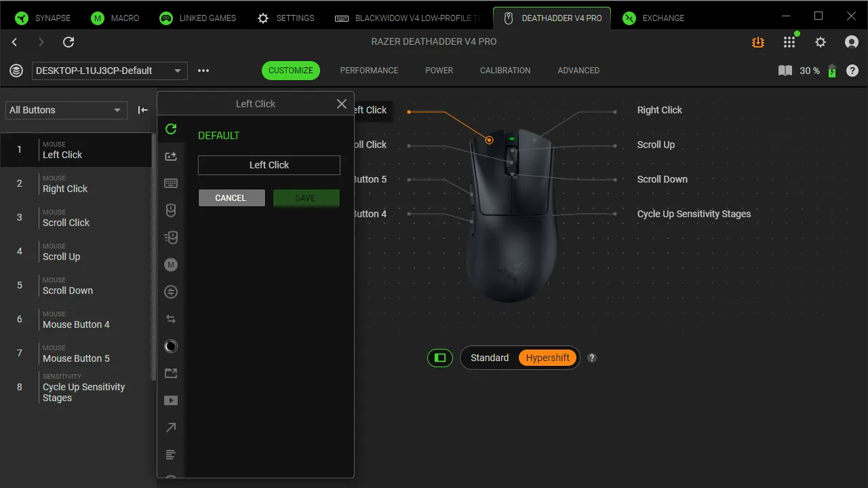Open the SYNAPSE tab

[43, 18]
